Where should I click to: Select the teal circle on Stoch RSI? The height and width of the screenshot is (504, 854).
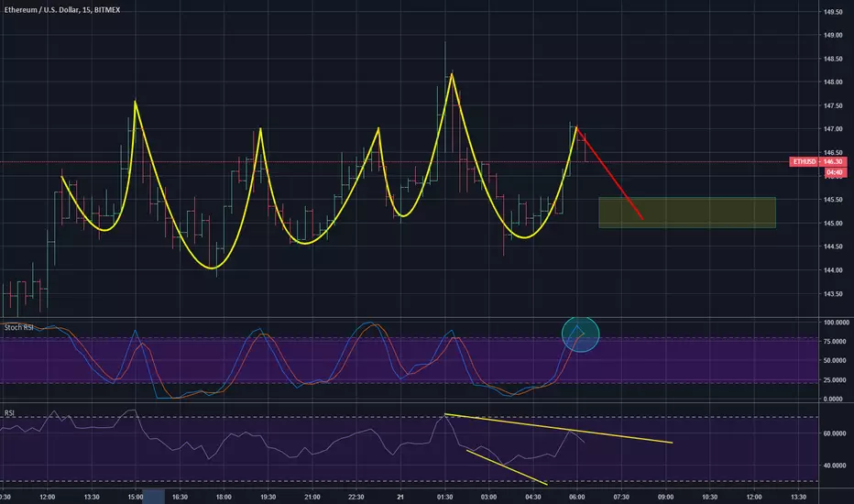581,334
